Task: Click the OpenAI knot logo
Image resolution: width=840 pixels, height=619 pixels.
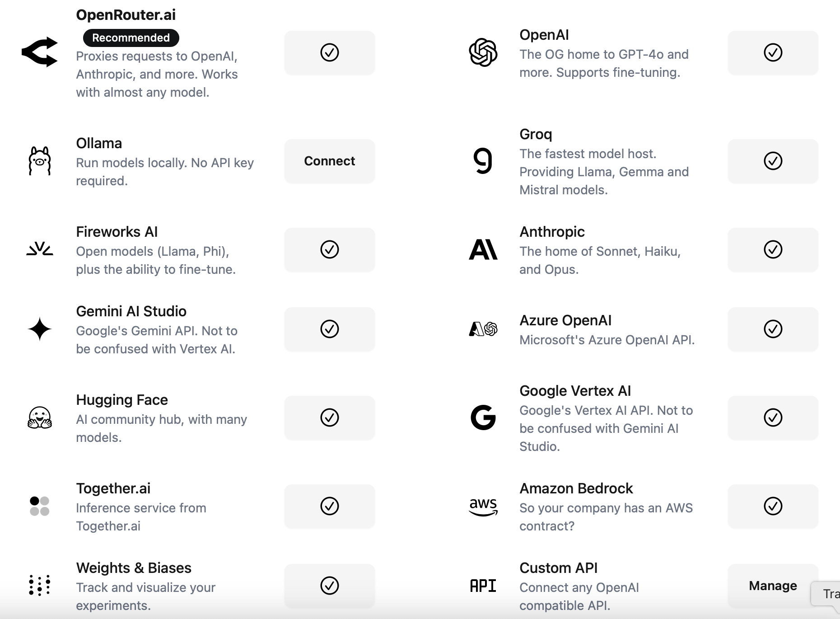Action: point(483,52)
